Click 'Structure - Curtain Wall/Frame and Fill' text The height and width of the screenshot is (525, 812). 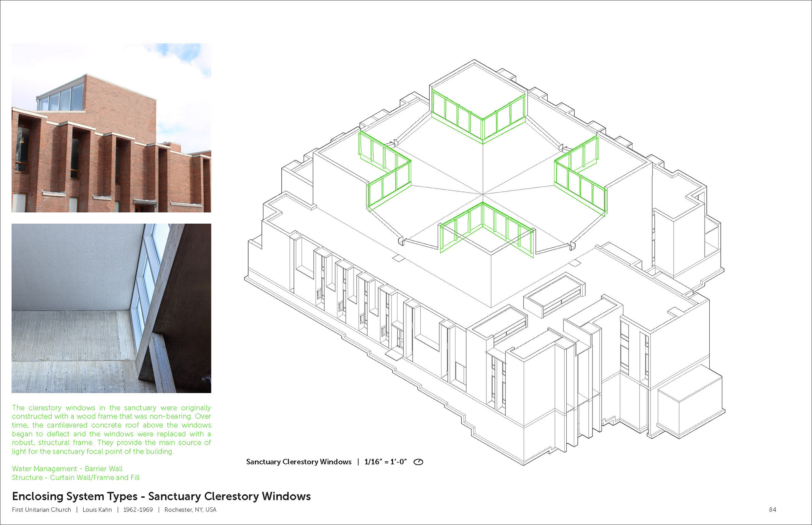(x=76, y=478)
